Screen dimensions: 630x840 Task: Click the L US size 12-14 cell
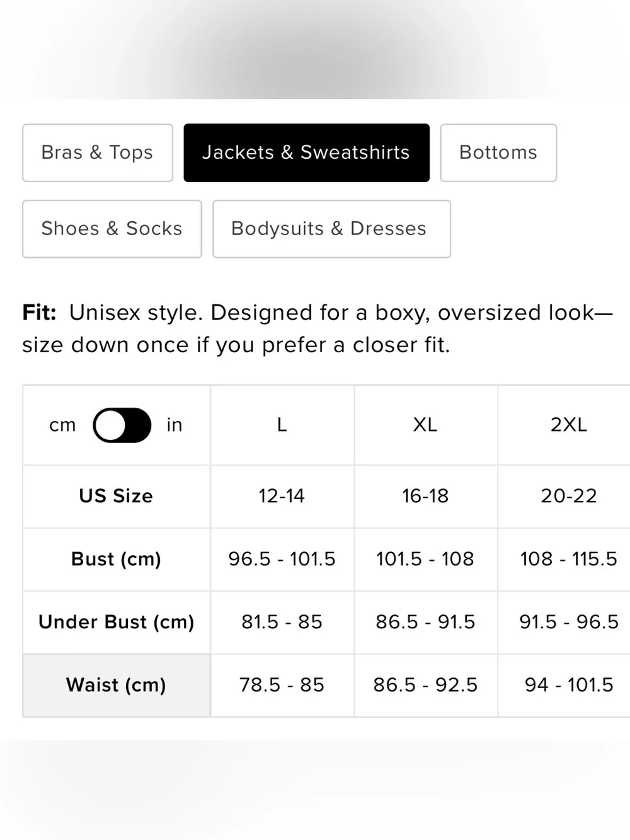point(282,497)
